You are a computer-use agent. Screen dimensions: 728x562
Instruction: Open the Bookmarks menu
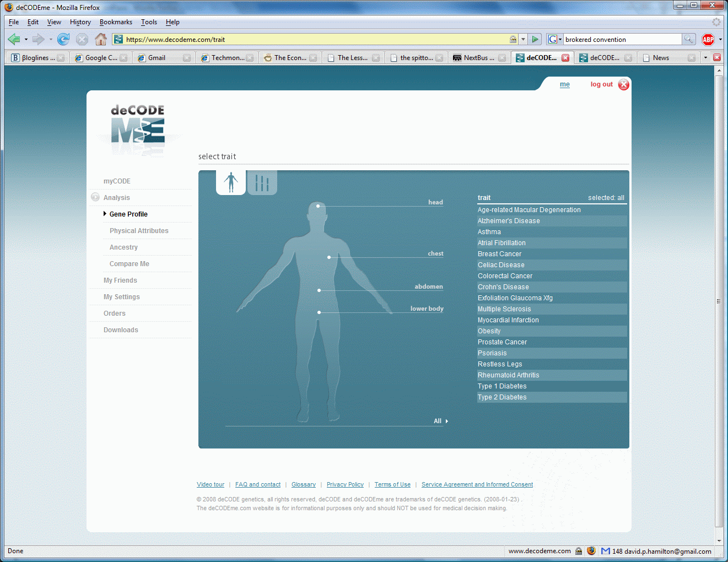[116, 22]
